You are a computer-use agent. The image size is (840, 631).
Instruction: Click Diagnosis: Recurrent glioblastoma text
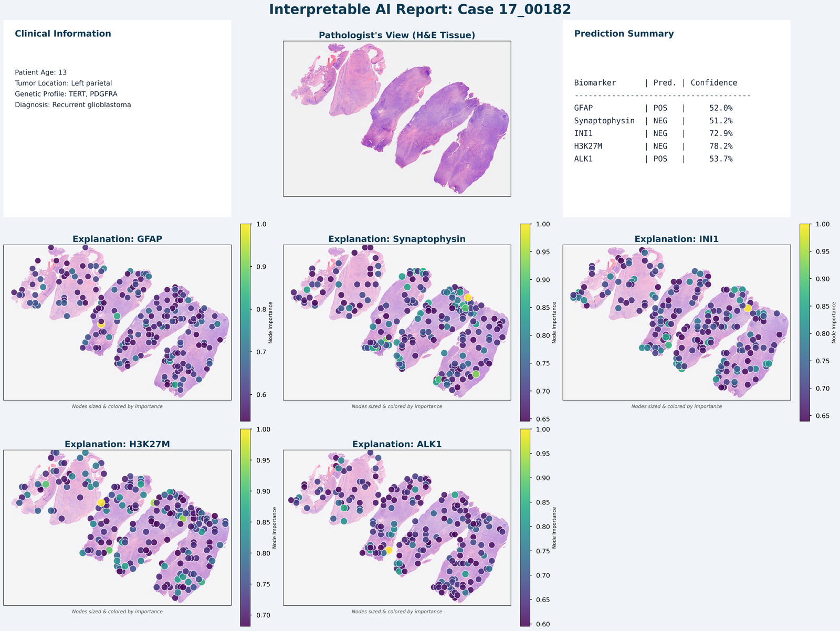(73, 105)
